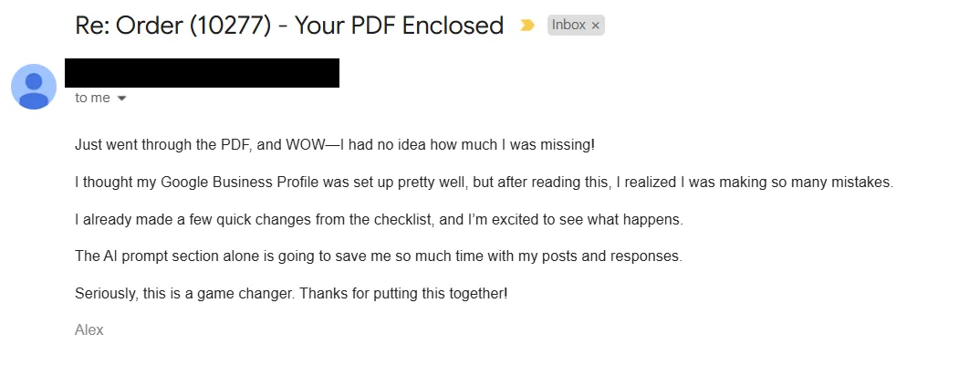Click the redacted sender name bar
This screenshot has width=980, height=366.
(x=202, y=73)
